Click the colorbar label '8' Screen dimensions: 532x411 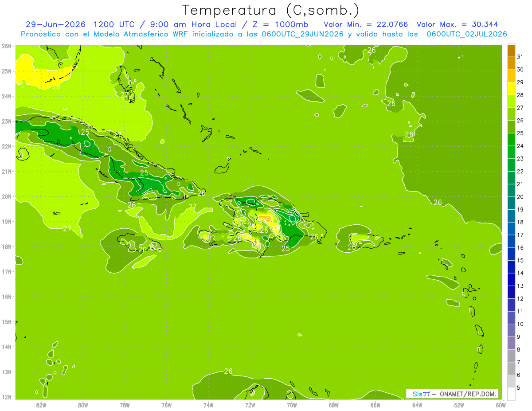click(x=519, y=350)
